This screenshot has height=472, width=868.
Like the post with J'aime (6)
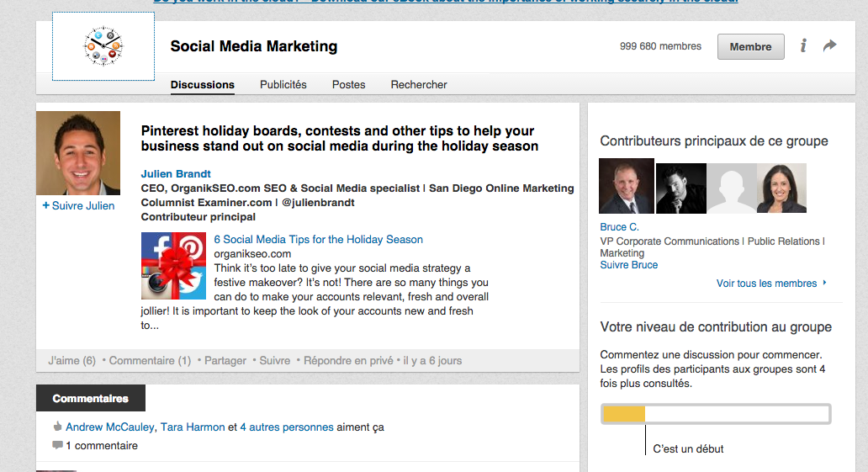pyautogui.click(x=72, y=361)
